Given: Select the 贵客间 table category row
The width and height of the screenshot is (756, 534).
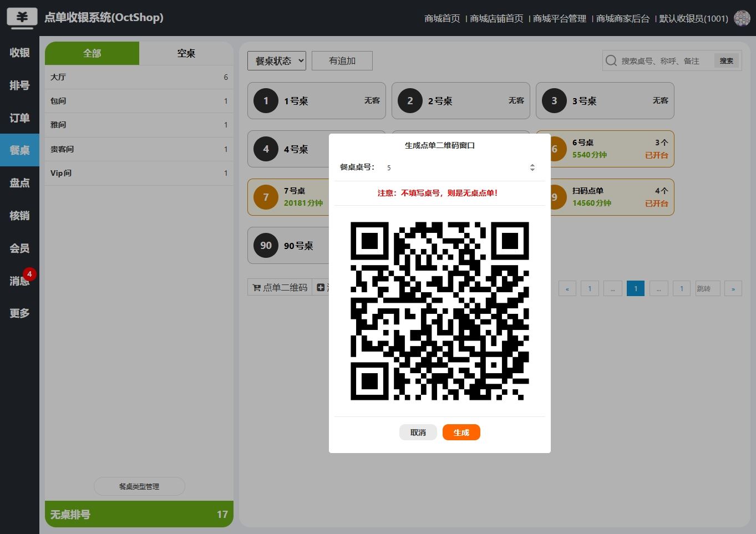Looking at the screenshot, I should point(139,149).
